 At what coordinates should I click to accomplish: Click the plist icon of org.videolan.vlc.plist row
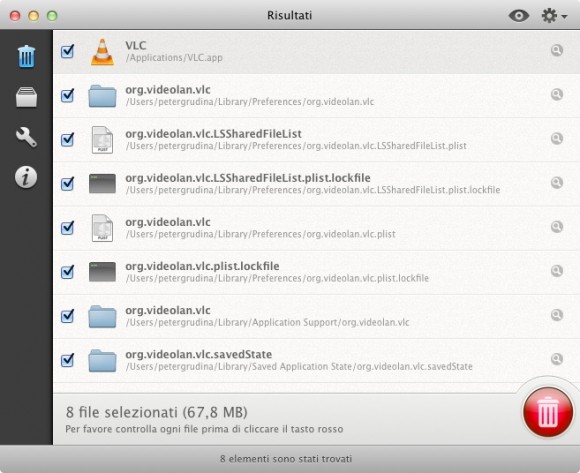102,228
